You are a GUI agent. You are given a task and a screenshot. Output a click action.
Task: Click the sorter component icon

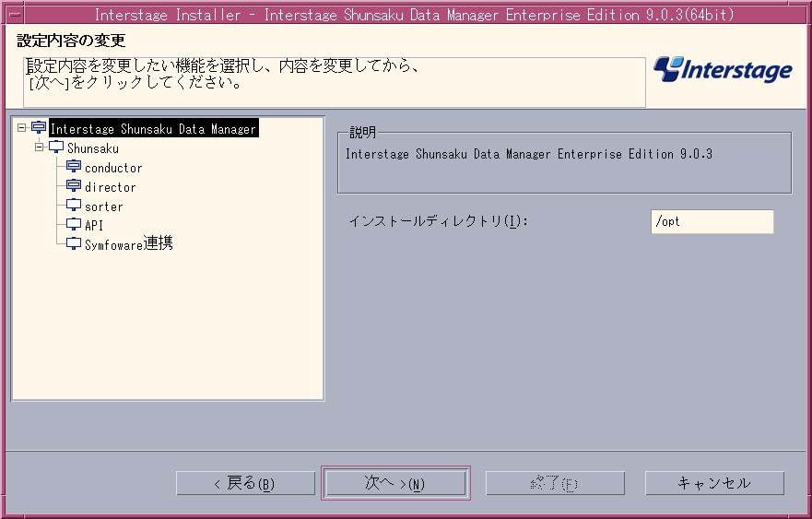pos(74,206)
